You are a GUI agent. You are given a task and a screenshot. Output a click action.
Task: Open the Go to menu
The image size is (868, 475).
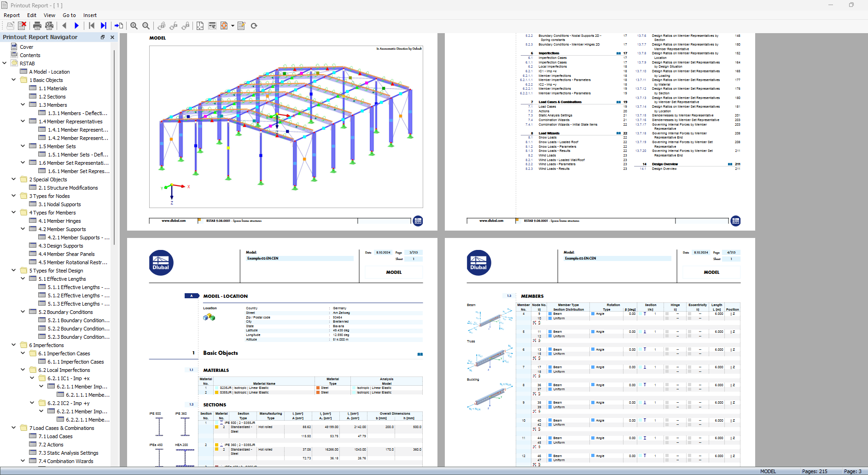[69, 15]
